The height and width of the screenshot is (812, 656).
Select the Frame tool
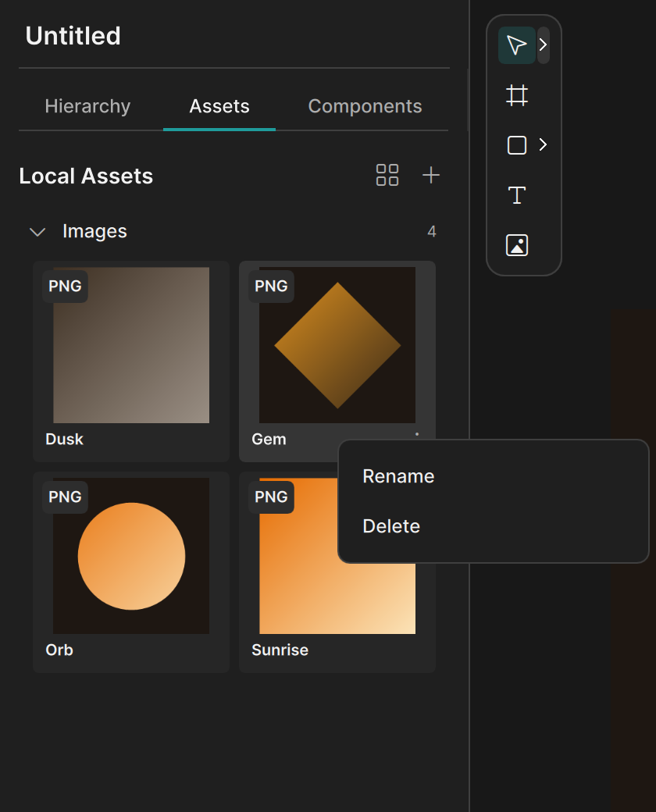517,95
